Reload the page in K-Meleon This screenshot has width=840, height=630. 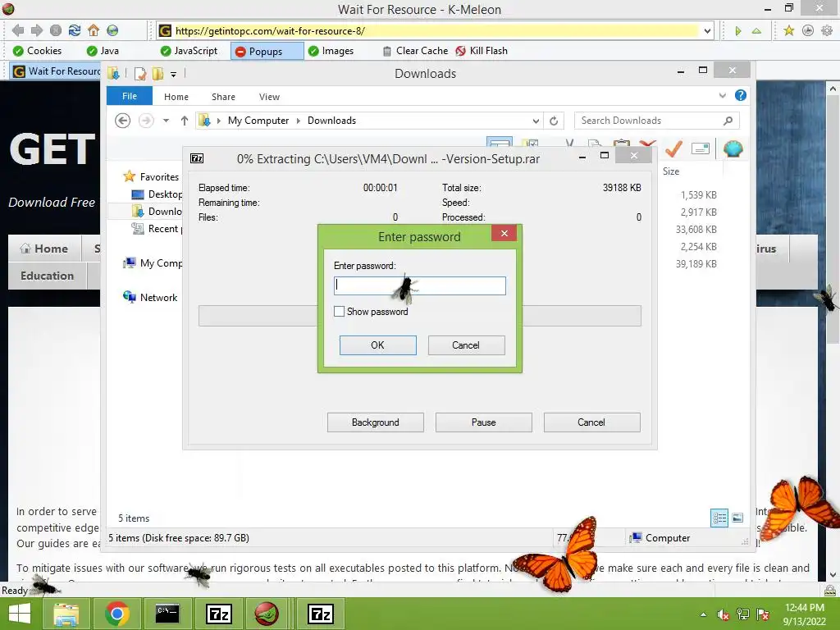click(x=75, y=30)
